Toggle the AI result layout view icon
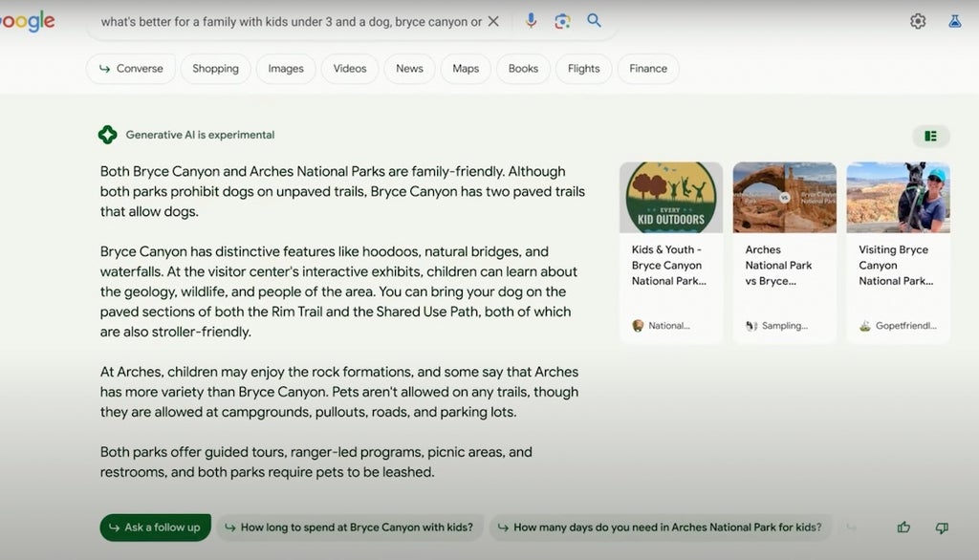The width and height of the screenshot is (979, 560). coord(930,136)
